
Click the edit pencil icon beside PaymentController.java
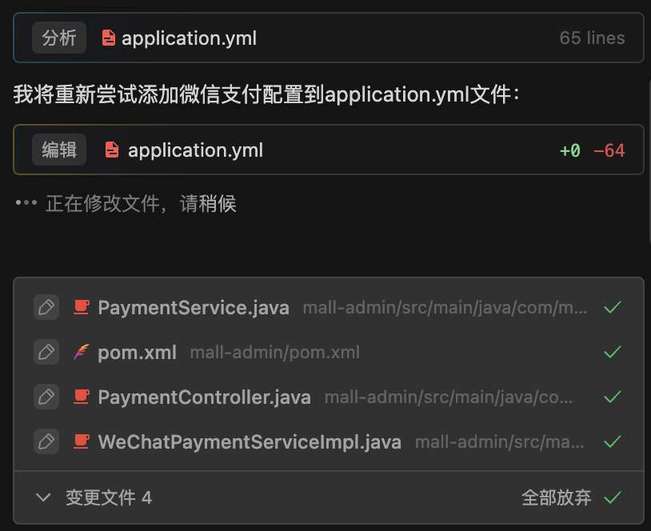click(46, 397)
